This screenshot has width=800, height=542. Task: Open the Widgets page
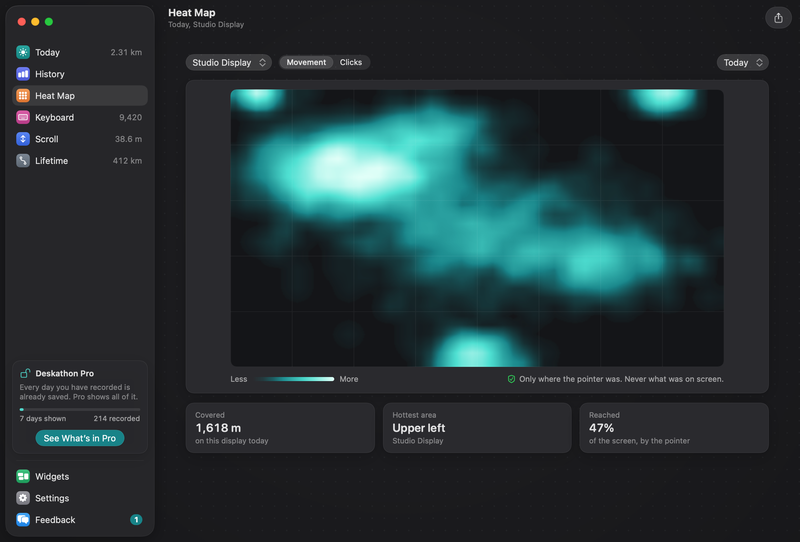click(x=80, y=476)
